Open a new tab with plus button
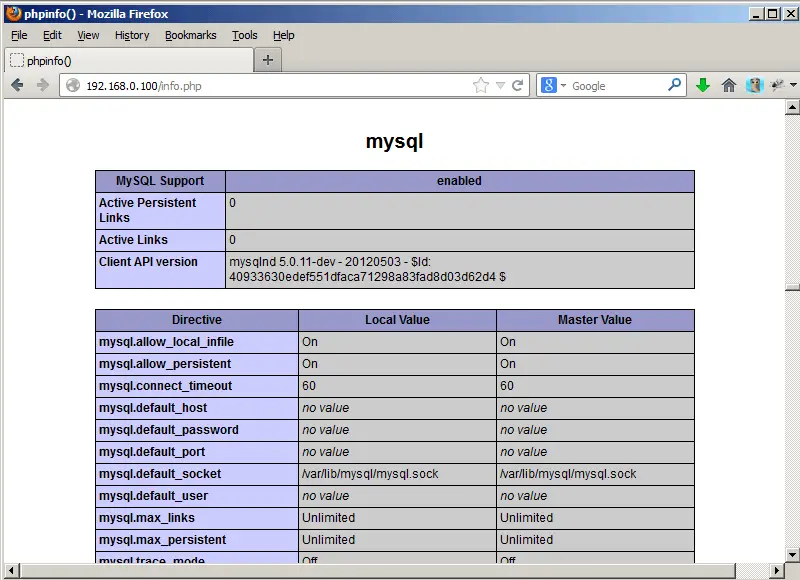Screen dimensions: 800x580 268,60
